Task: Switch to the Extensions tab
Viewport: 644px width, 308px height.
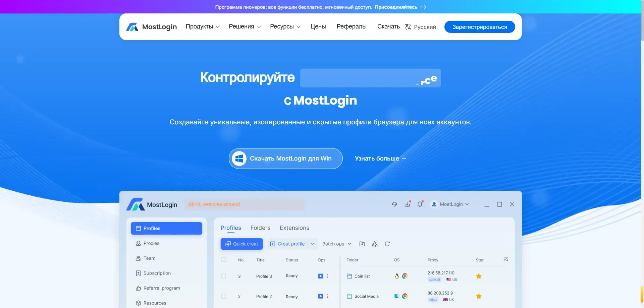Action: point(294,228)
